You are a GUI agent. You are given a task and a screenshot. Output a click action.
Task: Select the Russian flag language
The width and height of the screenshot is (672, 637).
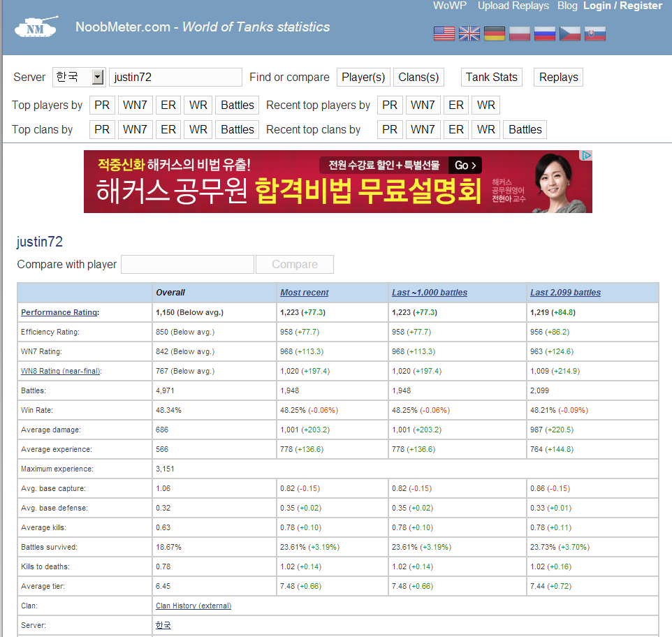(x=545, y=34)
